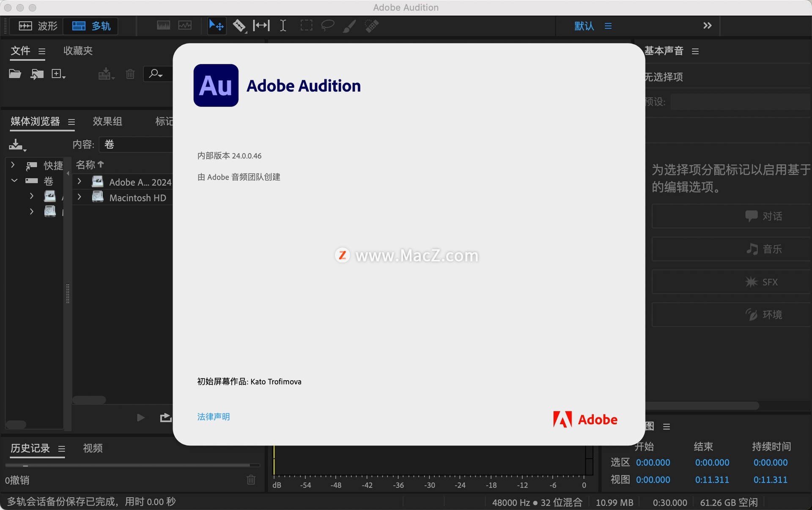Expand the Macintosh HD tree item
812x510 pixels.
coord(79,197)
